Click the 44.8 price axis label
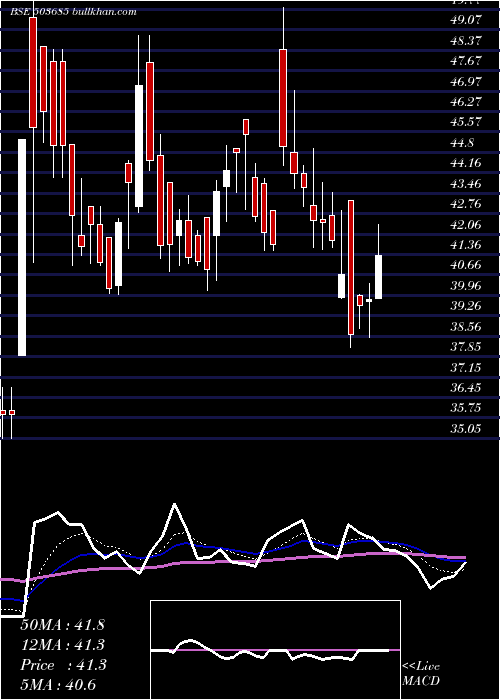Screen dimensions: 500x700 pyautogui.click(x=462, y=143)
